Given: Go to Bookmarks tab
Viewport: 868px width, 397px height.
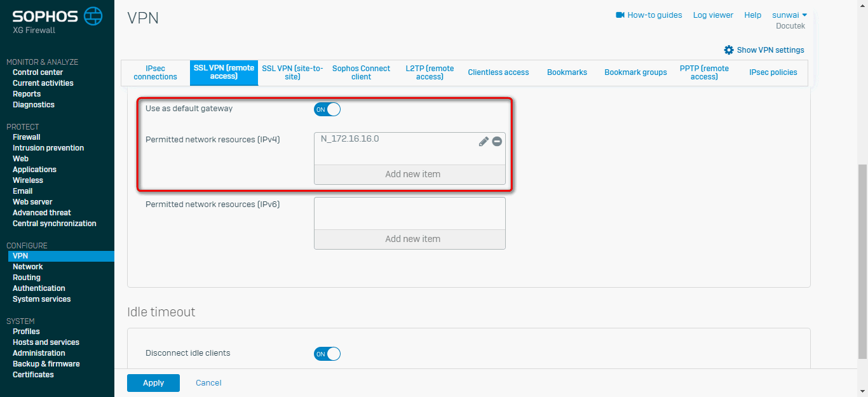Looking at the screenshot, I should (567, 72).
